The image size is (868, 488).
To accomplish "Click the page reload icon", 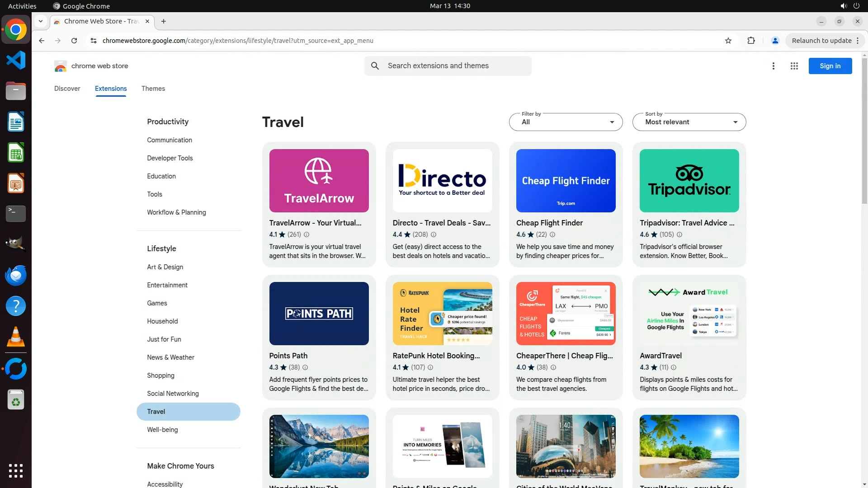I will click(74, 41).
